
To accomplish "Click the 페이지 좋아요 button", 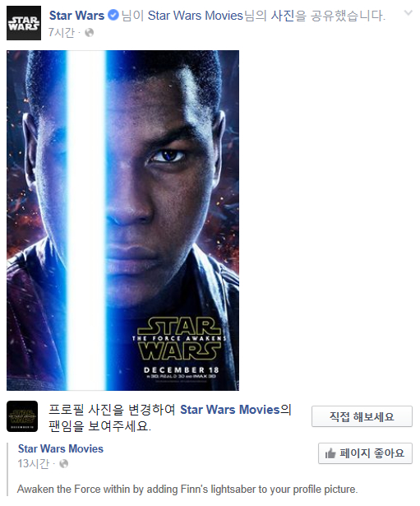I will pyautogui.click(x=365, y=453).
